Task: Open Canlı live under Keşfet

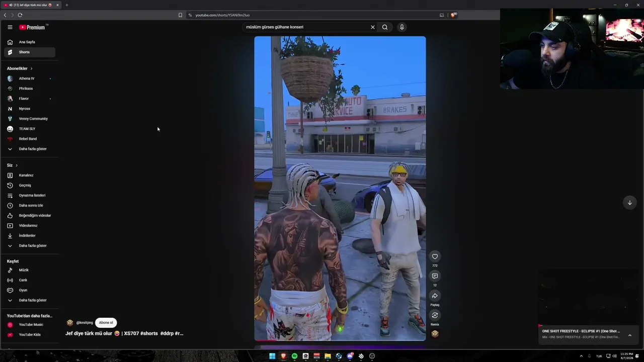Action: click(30, 280)
